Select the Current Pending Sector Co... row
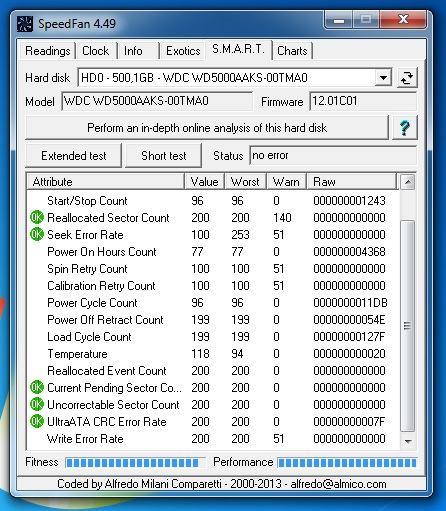The height and width of the screenshot is (511, 446). point(212,388)
